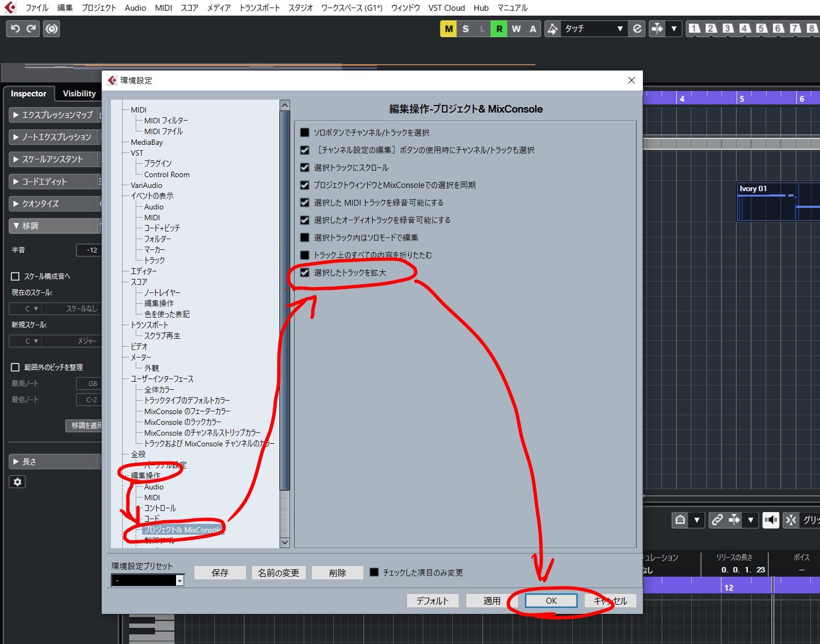Select workspace button 1 in the toolbar
The height and width of the screenshot is (644, 820).
pyautogui.click(x=694, y=29)
